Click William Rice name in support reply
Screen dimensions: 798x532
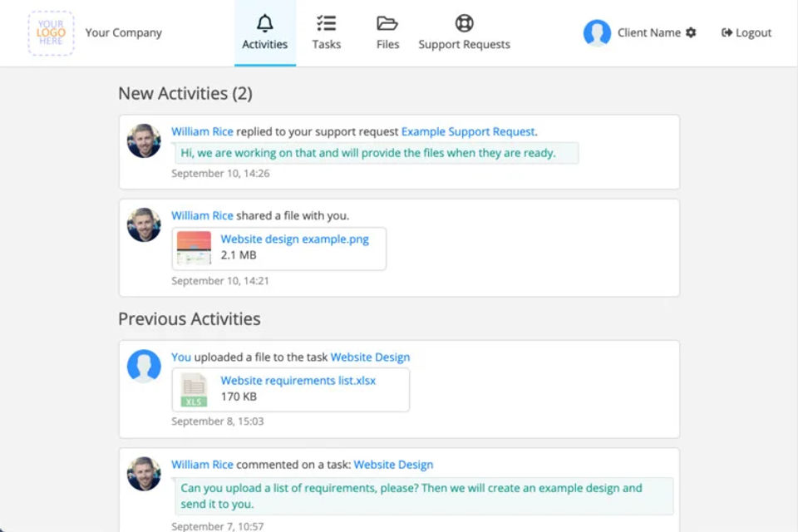pos(202,131)
